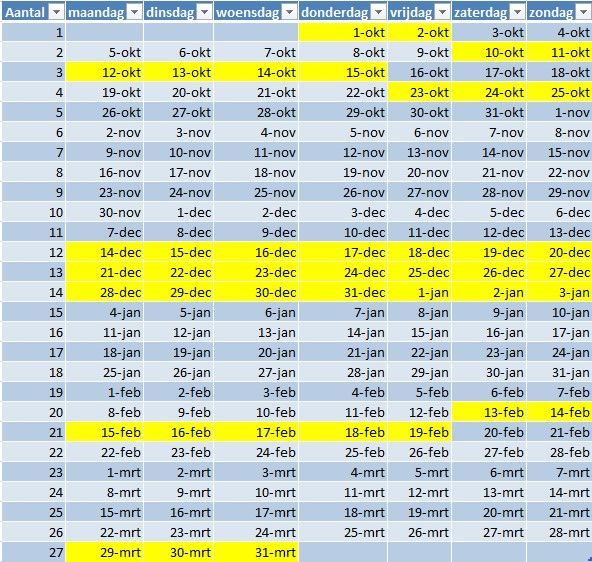Click the yellow cell 14-feb
Viewport: 592px width, 562px height.
[559, 413]
